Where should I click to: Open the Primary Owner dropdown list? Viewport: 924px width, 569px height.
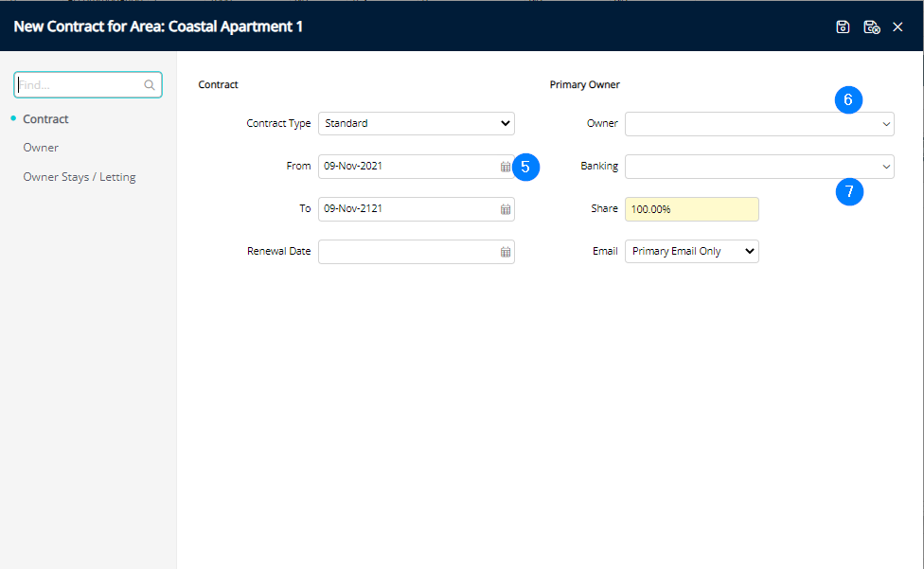pyautogui.click(x=758, y=124)
